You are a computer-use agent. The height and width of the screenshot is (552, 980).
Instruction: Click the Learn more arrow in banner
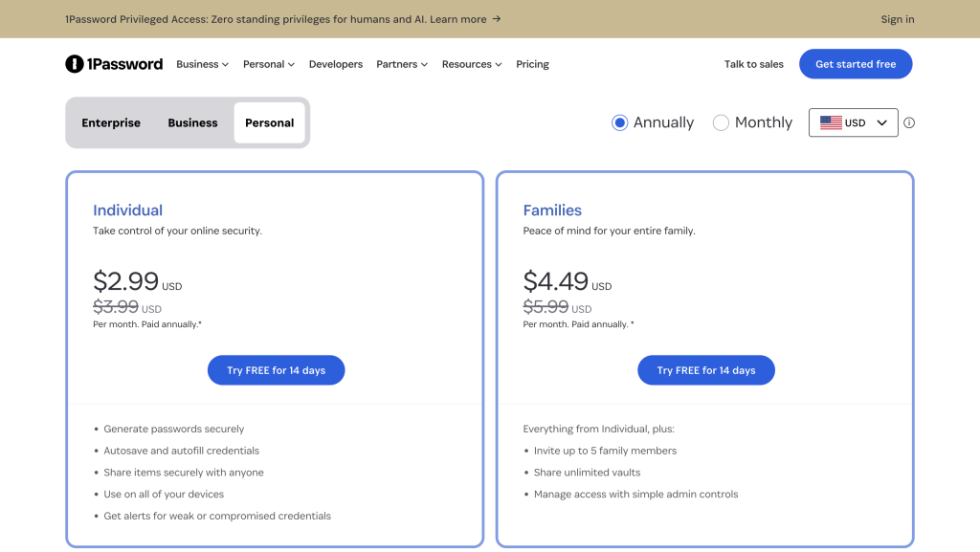click(x=497, y=19)
